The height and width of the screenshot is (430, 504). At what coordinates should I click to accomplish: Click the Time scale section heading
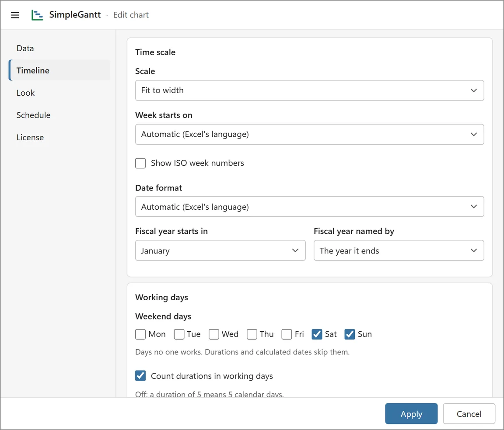(155, 52)
